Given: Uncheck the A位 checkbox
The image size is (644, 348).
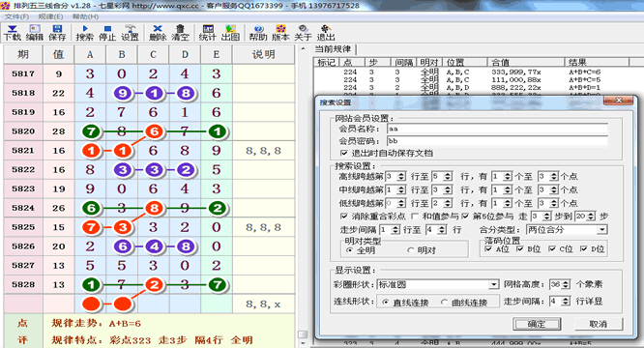Looking at the screenshot, I should click(x=488, y=248).
